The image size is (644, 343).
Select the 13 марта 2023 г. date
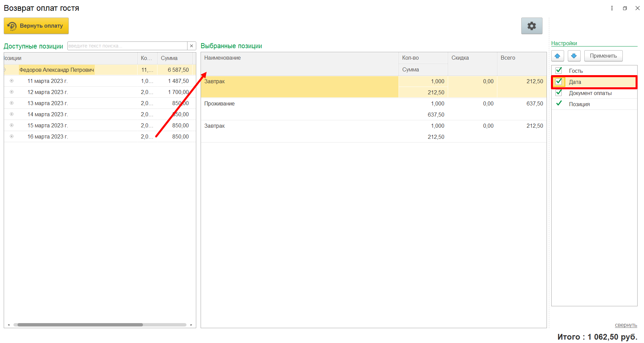click(48, 103)
